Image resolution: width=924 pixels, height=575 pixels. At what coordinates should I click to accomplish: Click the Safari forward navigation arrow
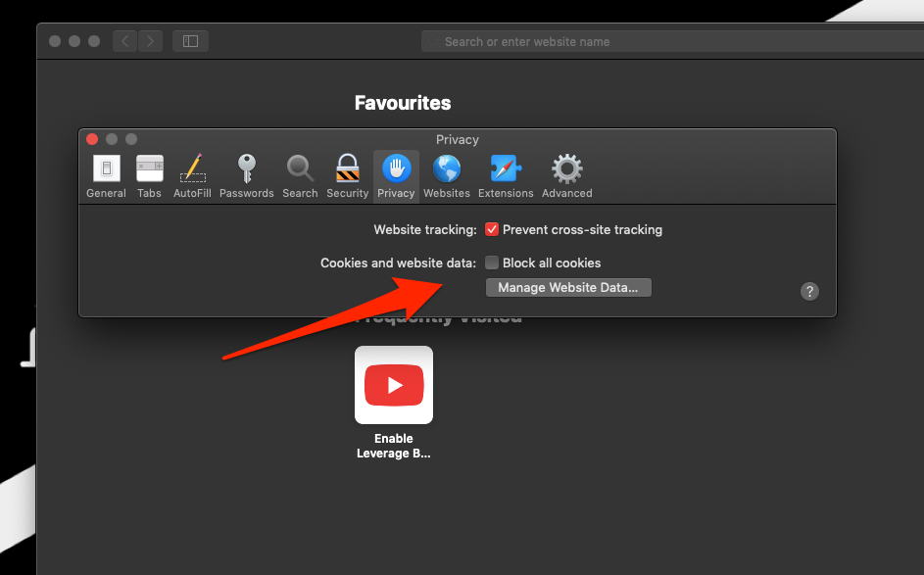[x=150, y=41]
